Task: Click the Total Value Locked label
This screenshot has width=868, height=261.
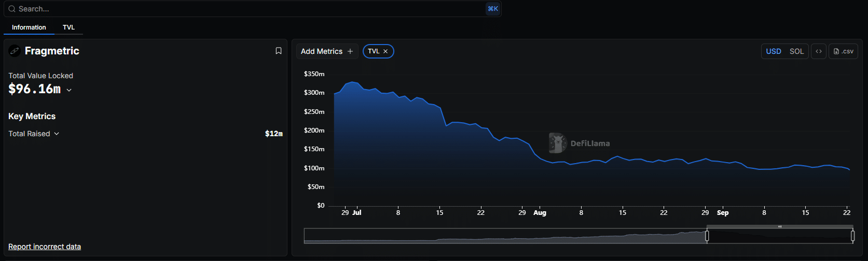Action: point(40,76)
